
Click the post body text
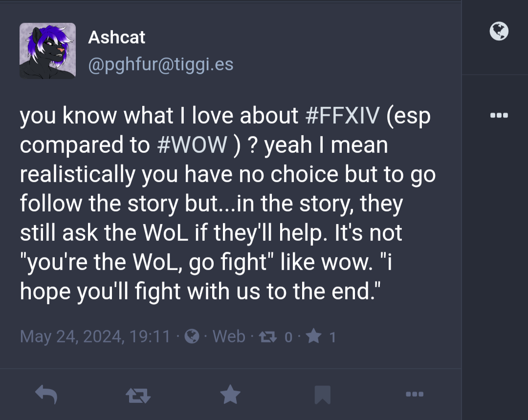tap(228, 204)
